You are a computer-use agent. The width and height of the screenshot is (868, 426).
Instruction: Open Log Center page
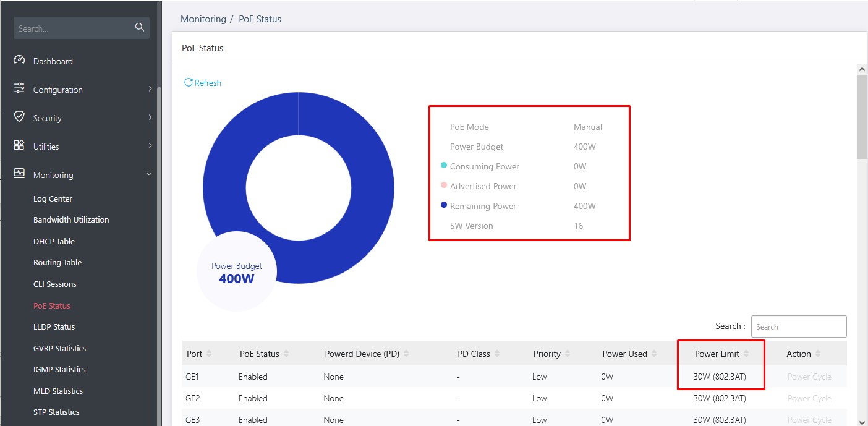coord(53,198)
